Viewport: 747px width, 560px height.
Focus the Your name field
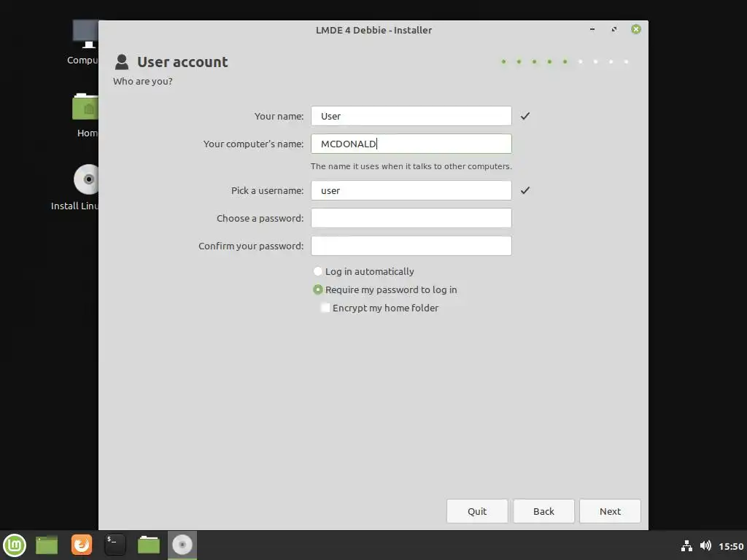coord(411,116)
